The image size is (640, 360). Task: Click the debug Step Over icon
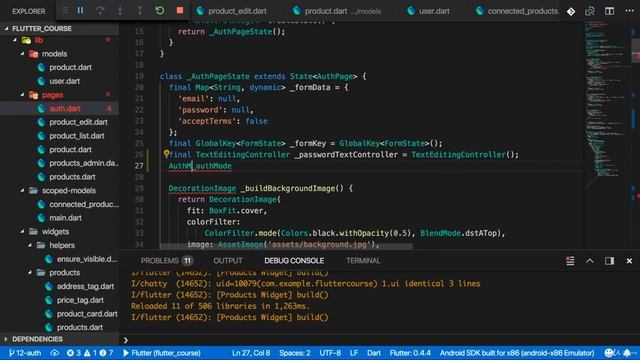[100, 11]
